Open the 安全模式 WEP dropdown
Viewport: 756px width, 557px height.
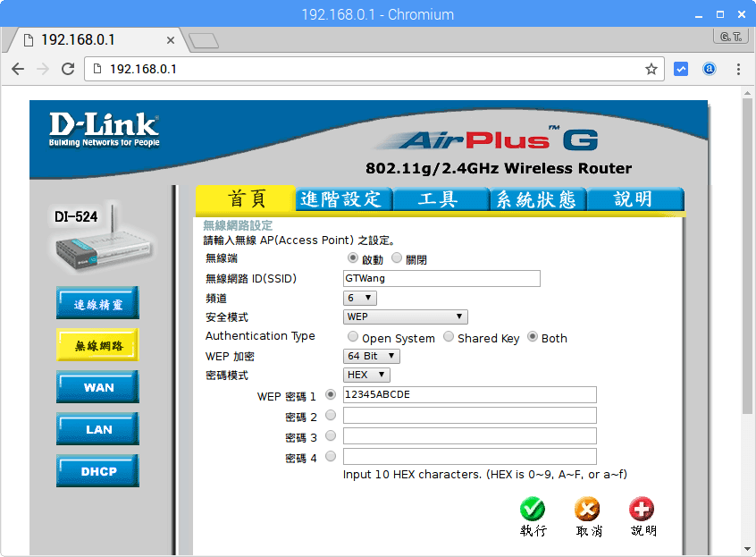405,316
